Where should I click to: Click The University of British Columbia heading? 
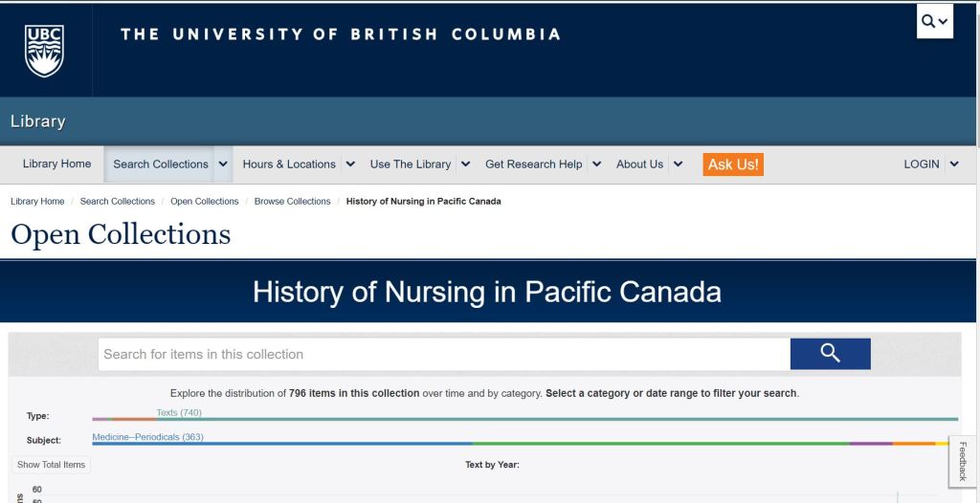pos(341,34)
